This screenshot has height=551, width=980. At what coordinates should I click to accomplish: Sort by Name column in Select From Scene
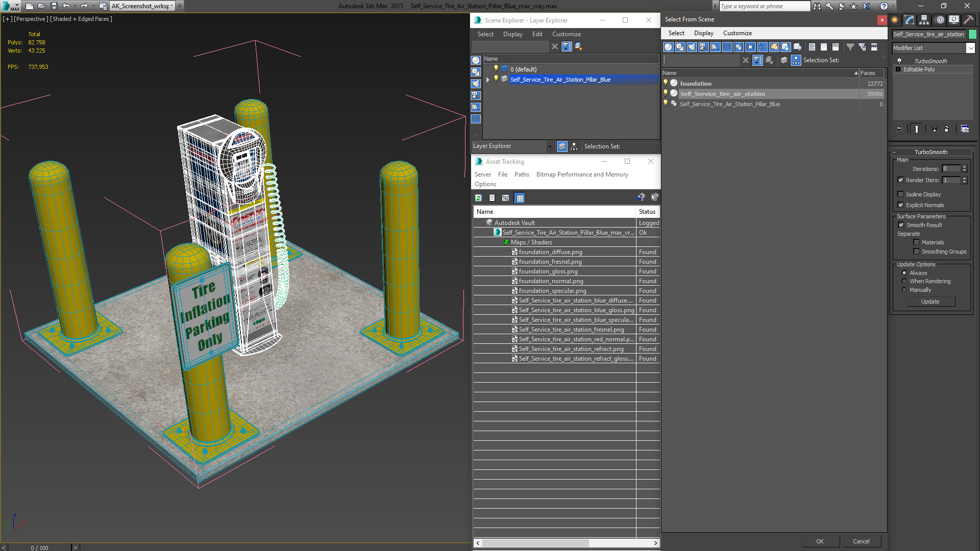point(761,73)
